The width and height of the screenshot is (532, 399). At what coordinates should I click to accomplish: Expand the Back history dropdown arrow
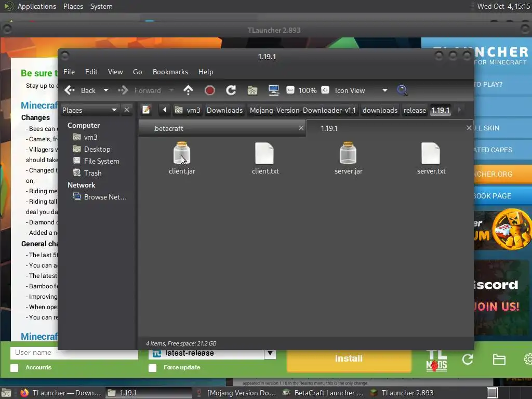coord(106,90)
